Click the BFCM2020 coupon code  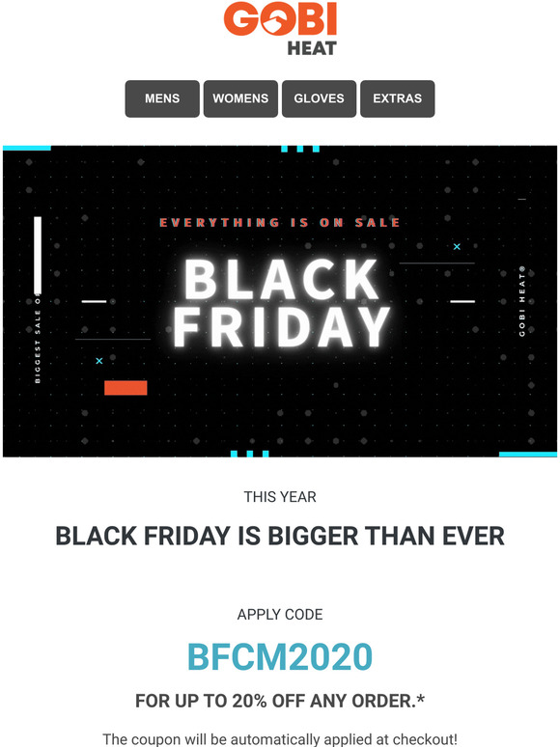[x=280, y=657]
